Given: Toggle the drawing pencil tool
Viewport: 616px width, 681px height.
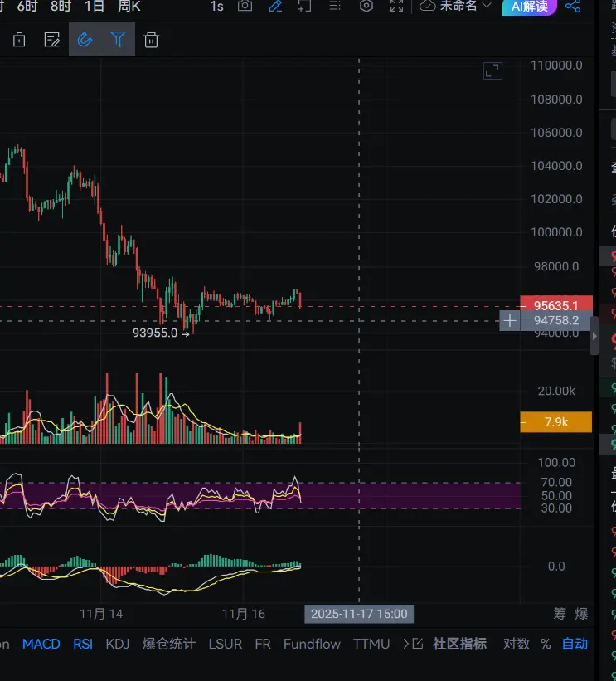Looking at the screenshot, I should (275, 6).
